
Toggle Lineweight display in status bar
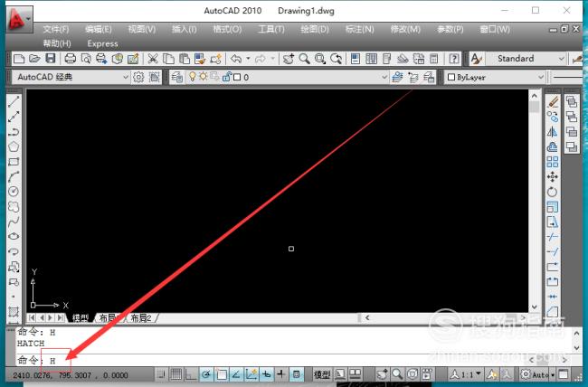tap(280, 374)
